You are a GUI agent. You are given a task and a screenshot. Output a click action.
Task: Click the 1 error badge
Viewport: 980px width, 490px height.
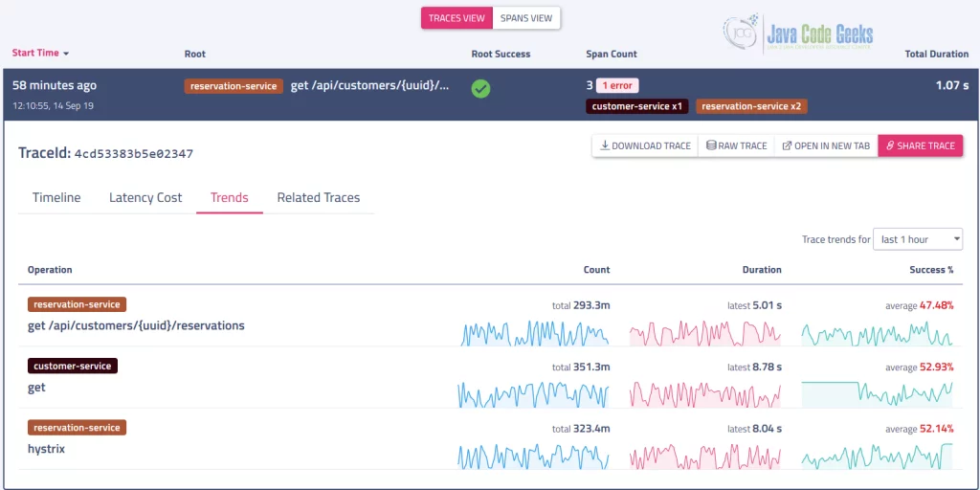tap(617, 85)
